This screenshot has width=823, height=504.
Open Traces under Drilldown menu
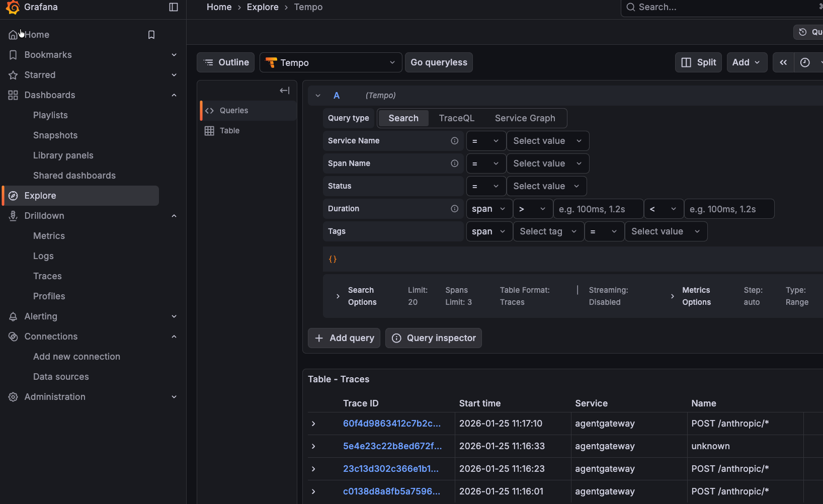tap(47, 276)
